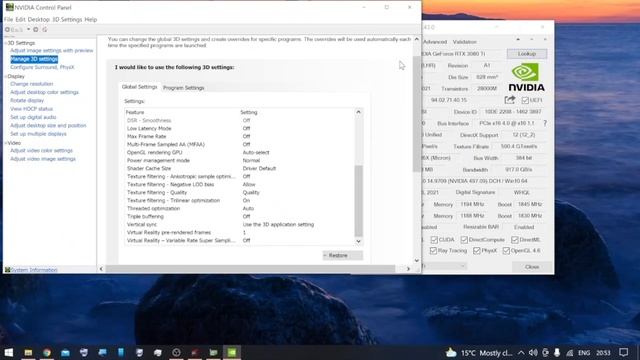
Task: Toggle the DirectML checkbox
Action: click(515, 240)
